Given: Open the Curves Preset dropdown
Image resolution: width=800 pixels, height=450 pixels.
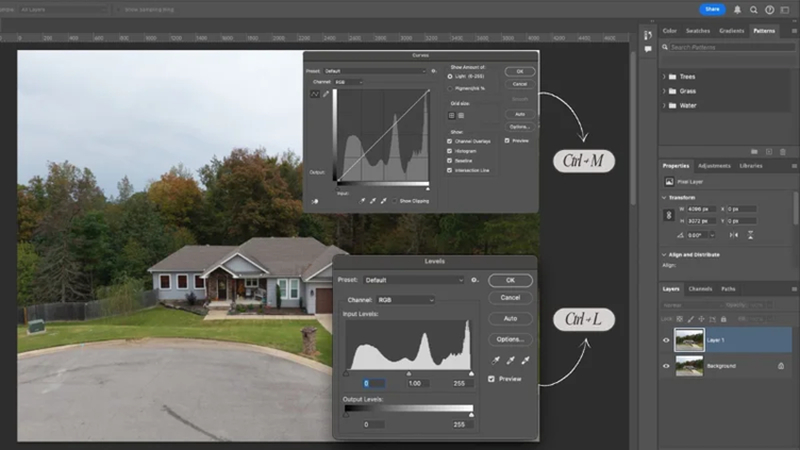Looking at the screenshot, I should [374, 71].
